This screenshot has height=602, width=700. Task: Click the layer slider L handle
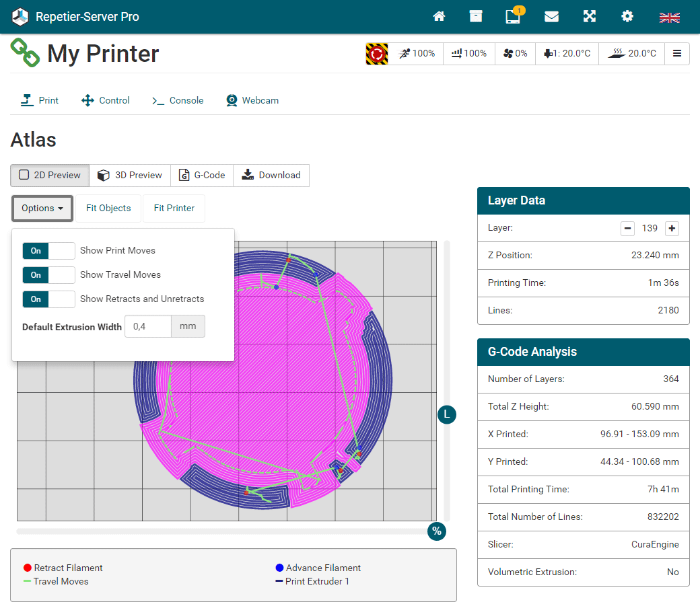[x=447, y=415]
